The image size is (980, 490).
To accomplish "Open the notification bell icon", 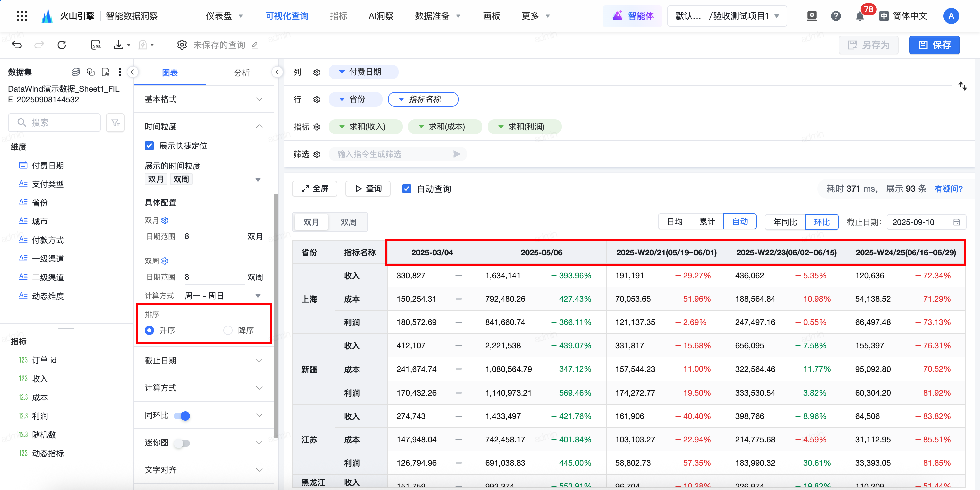I will coord(859,16).
